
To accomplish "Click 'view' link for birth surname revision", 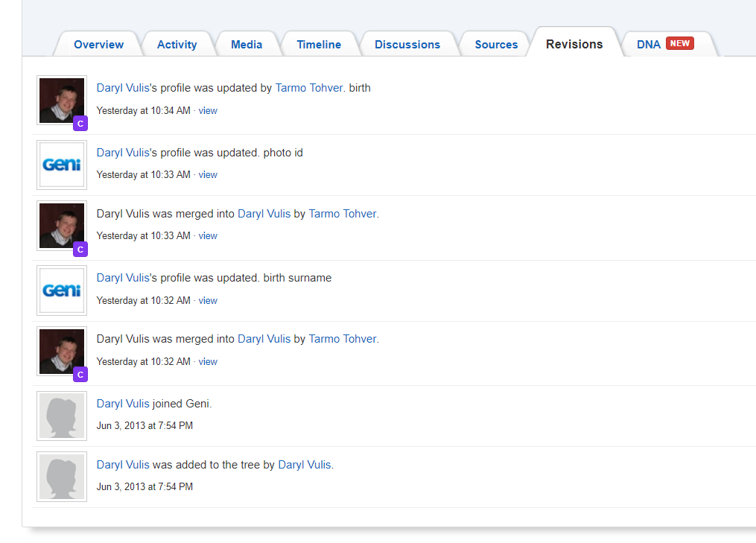I will pyautogui.click(x=208, y=301).
